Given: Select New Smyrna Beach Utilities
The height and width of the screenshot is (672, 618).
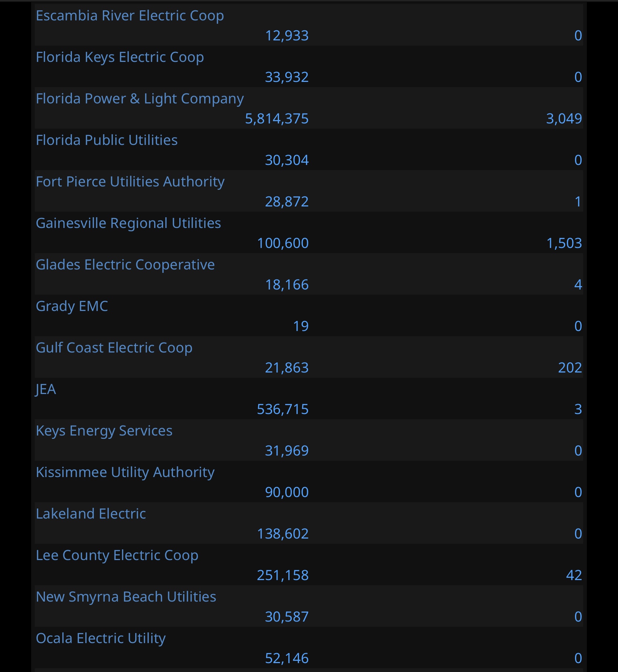Looking at the screenshot, I should 126,597.
